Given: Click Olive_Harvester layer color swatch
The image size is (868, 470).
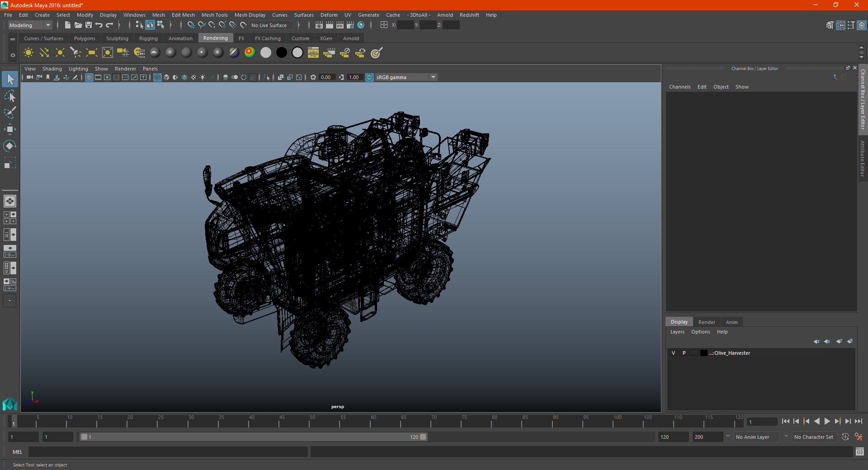Looking at the screenshot, I should [x=703, y=353].
